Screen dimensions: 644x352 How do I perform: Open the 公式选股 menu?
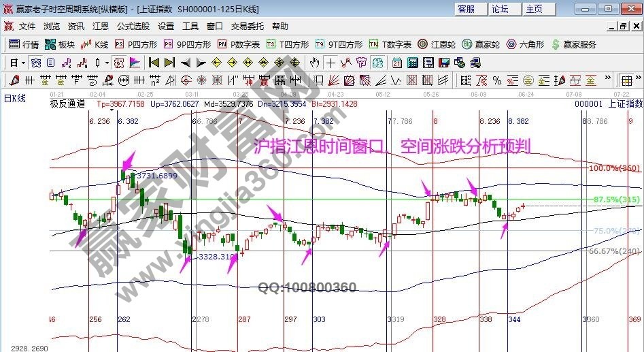click(x=133, y=26)
